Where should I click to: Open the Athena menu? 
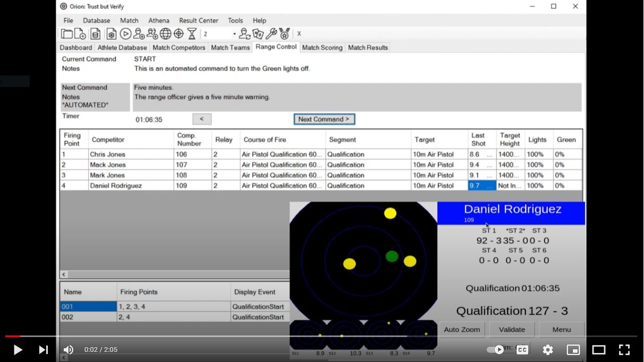(x=158, y=20)
